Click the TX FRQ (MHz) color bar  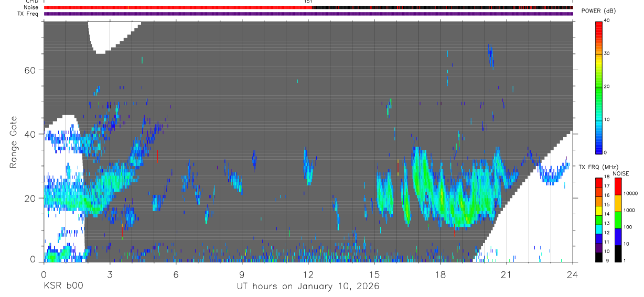click(598, 219)
